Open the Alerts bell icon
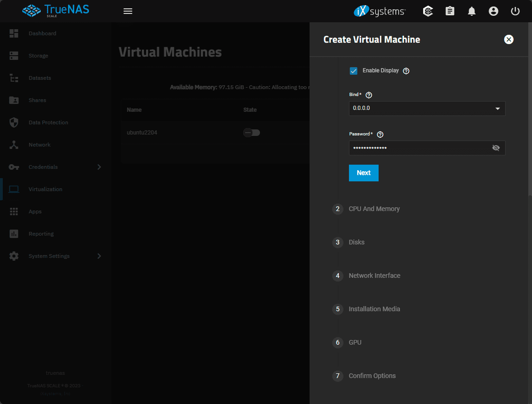 472,11
